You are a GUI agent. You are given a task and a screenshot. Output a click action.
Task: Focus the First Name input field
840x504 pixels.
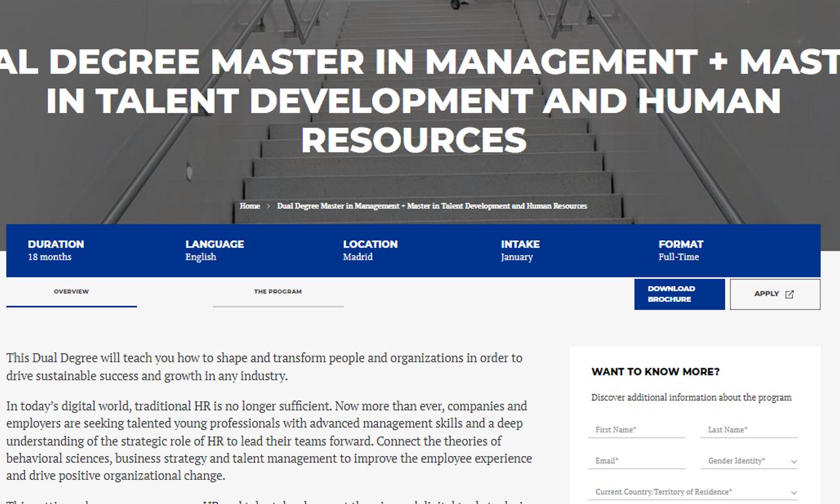(636, 430)
